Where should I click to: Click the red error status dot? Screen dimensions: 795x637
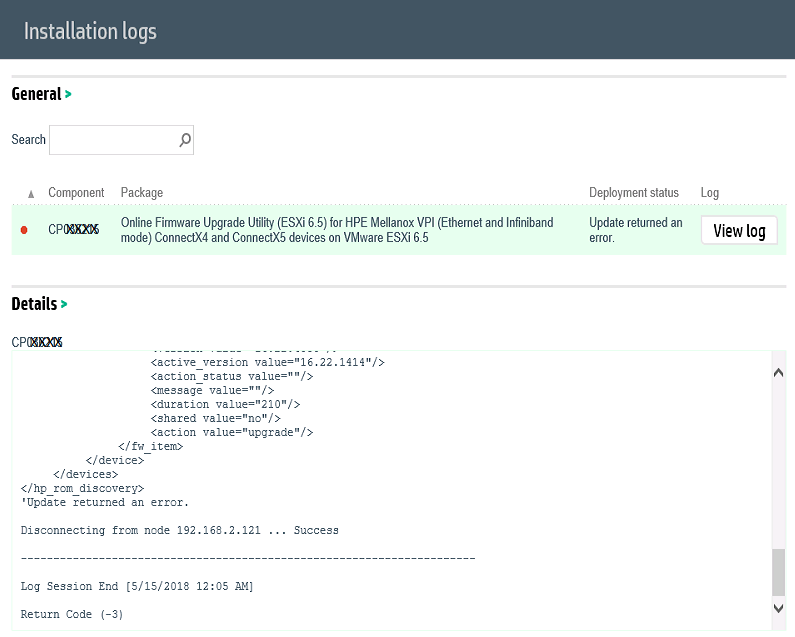(x=25, y=230)
